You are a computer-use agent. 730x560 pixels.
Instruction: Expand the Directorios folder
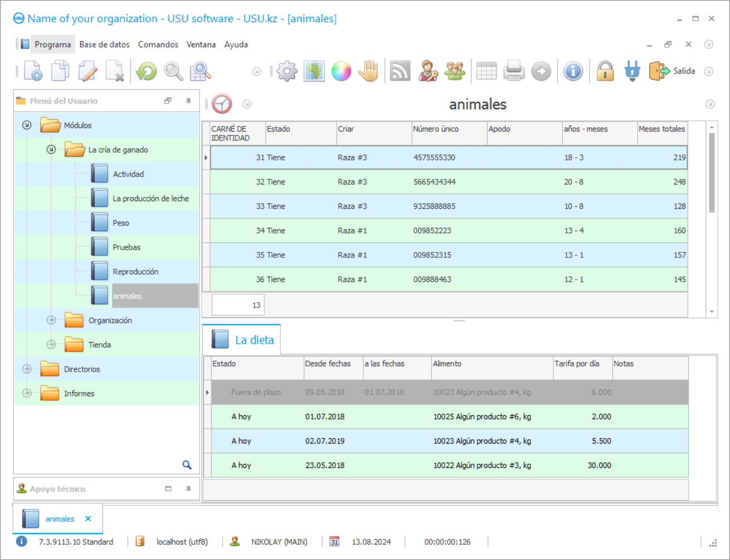click(27, 369)
